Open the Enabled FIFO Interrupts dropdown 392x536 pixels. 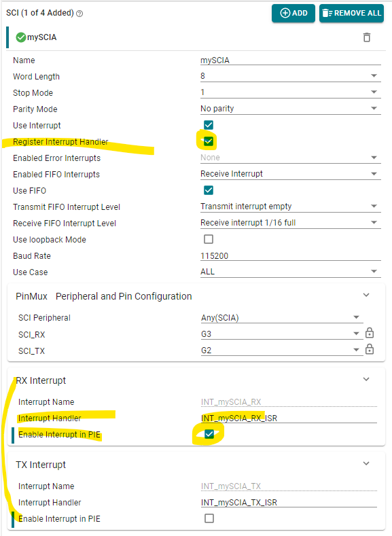291,174
